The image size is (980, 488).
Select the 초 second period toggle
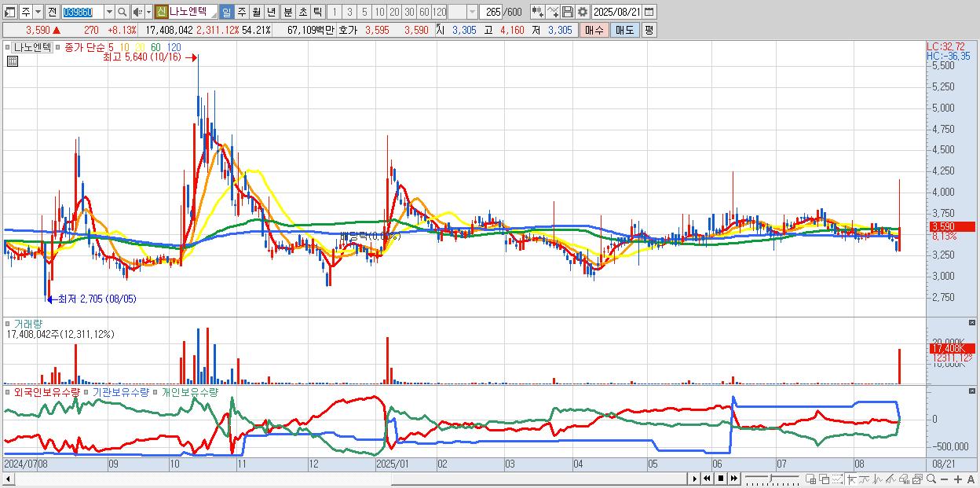point(302,12)
